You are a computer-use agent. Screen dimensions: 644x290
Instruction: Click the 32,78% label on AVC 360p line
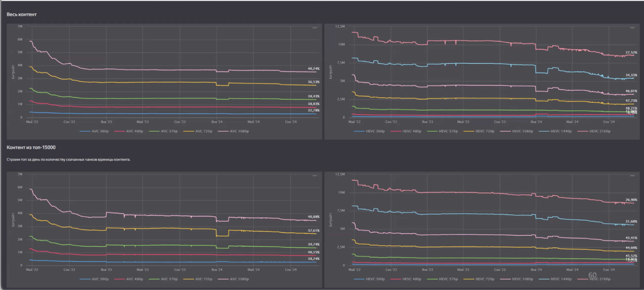click(313, 110)
